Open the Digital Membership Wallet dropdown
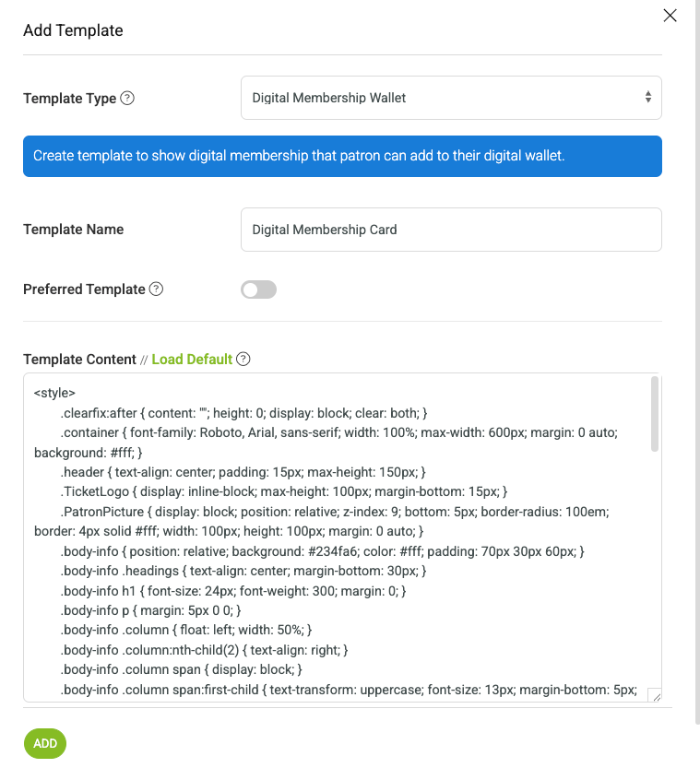This screenshot has width=700, height=768. [451, 98]
